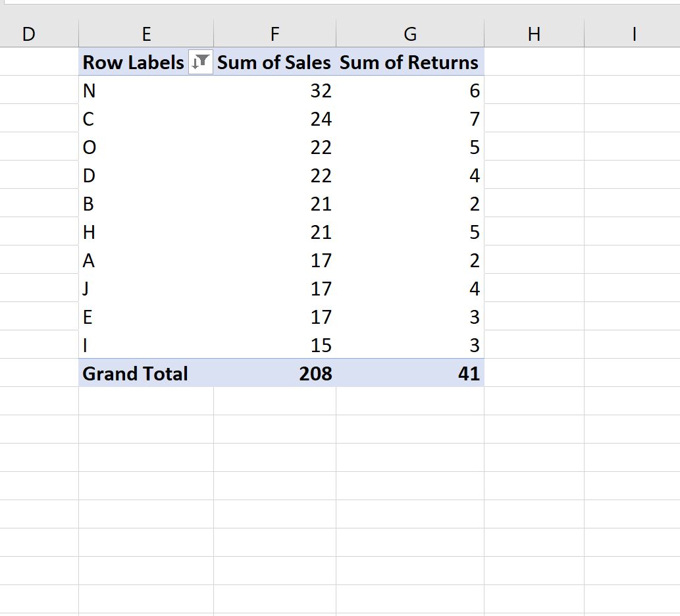The width and height of the screenshot is (680, 616).
Task: Select returns value 7 in row C
Action: tap(410, 118)
